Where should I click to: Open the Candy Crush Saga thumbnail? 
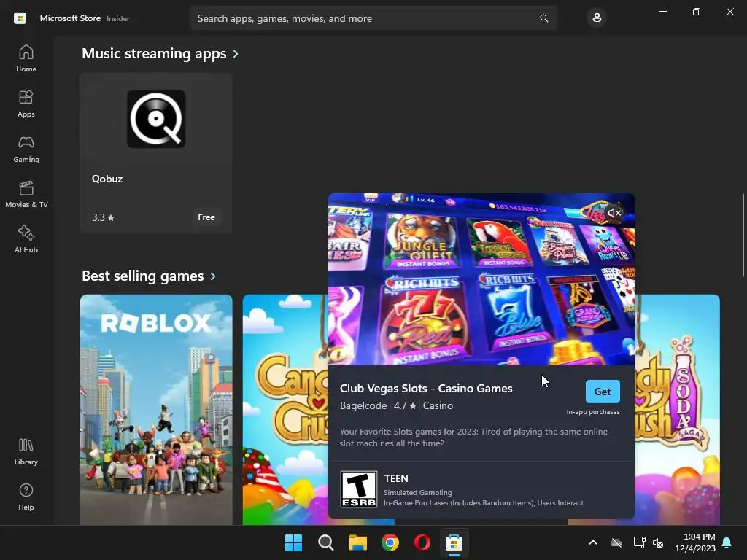(285, 410)
